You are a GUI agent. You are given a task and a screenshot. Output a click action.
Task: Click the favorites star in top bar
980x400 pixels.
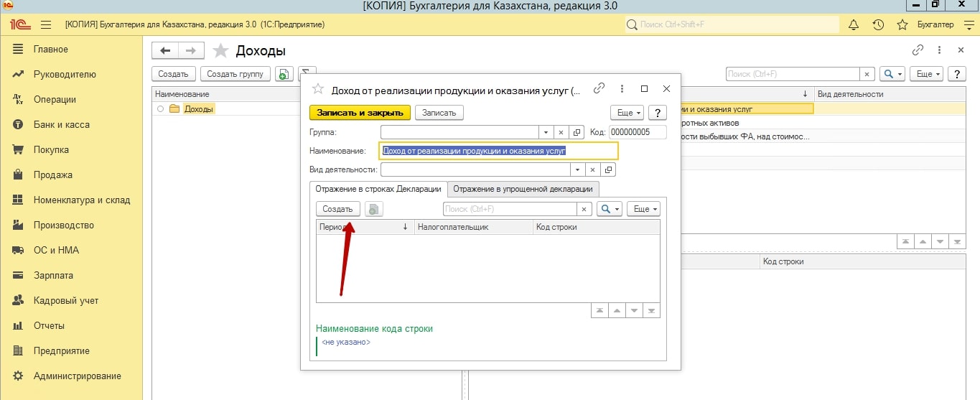(902, 24)
